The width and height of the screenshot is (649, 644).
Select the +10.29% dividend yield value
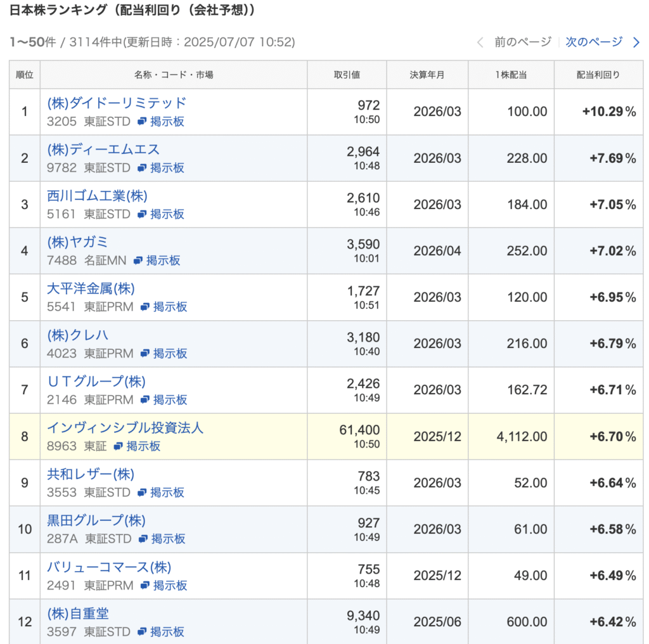click(x=609, y=112)
